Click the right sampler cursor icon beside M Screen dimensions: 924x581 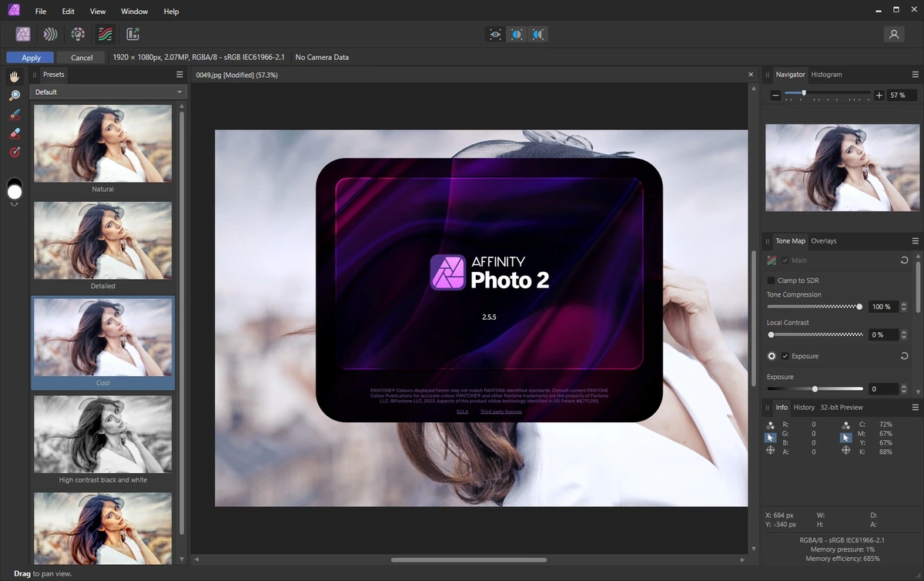click(846, 437)
